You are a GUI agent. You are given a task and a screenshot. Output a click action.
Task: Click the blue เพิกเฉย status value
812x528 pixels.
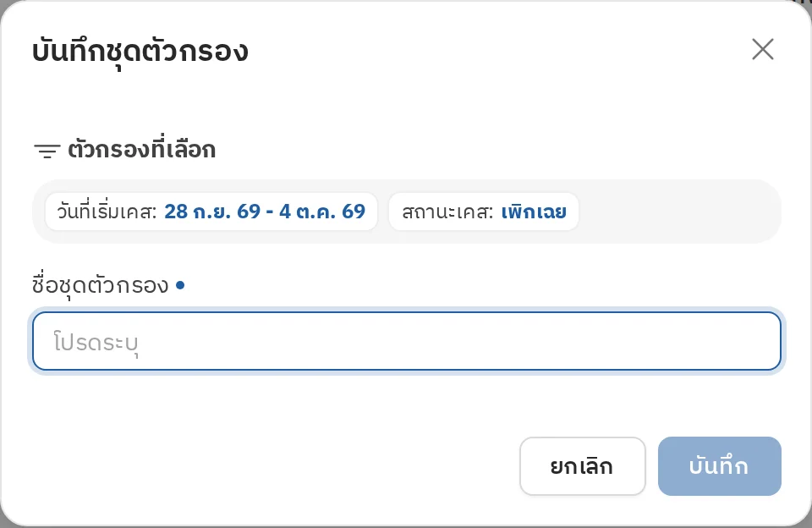tap(534, 212)
